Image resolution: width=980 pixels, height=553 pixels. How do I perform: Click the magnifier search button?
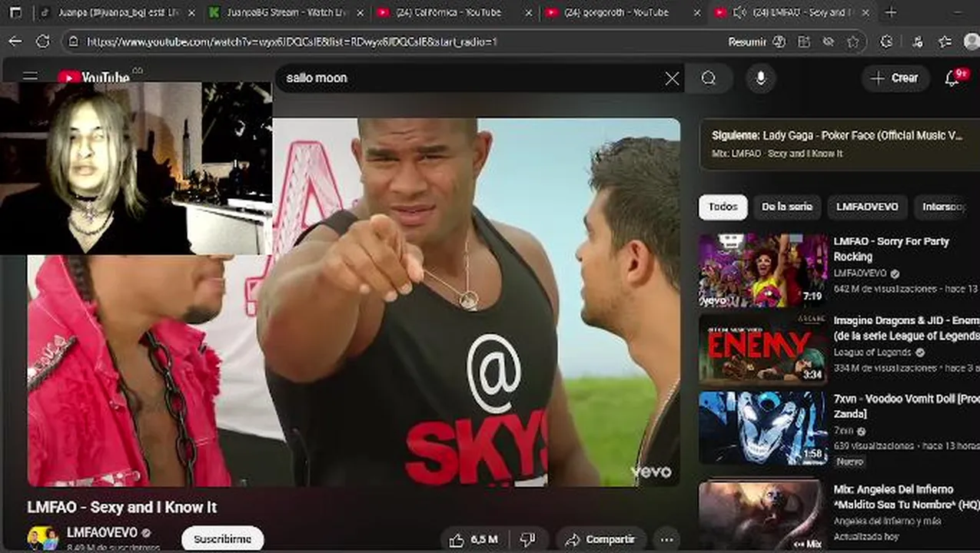pos(709,78)
